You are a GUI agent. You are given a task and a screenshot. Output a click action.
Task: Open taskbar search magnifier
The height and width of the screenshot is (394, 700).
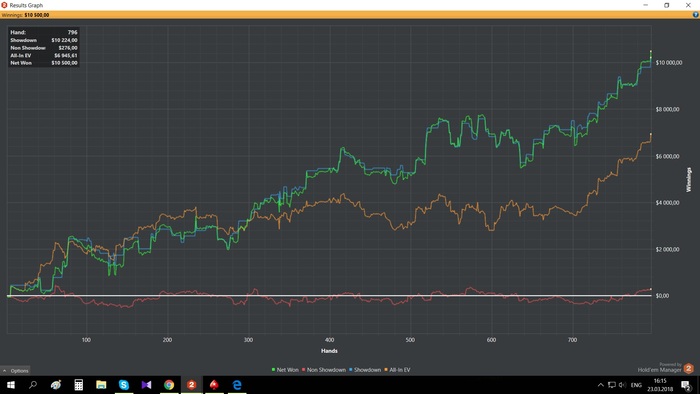33,385
